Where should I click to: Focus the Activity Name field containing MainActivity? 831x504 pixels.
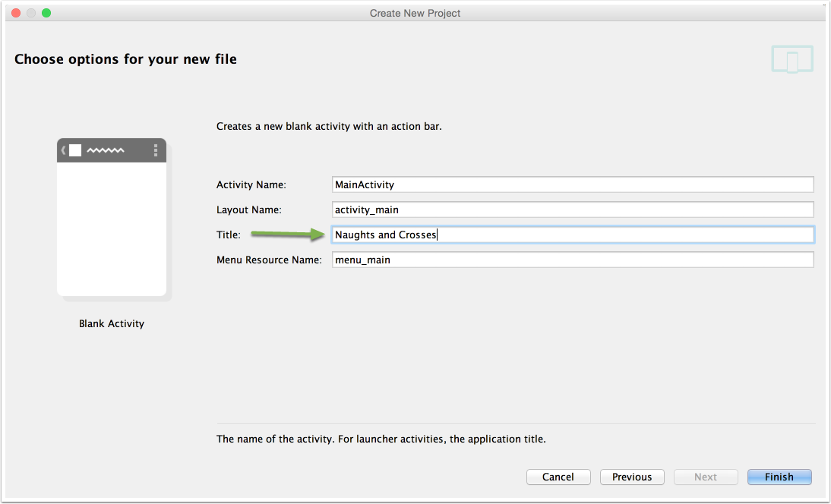[x=573, y=184]
